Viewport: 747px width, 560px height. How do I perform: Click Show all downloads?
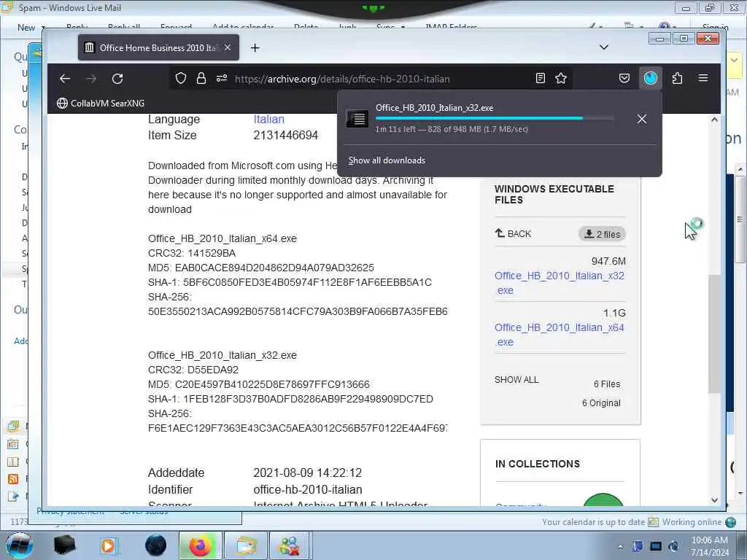(387, 160)
